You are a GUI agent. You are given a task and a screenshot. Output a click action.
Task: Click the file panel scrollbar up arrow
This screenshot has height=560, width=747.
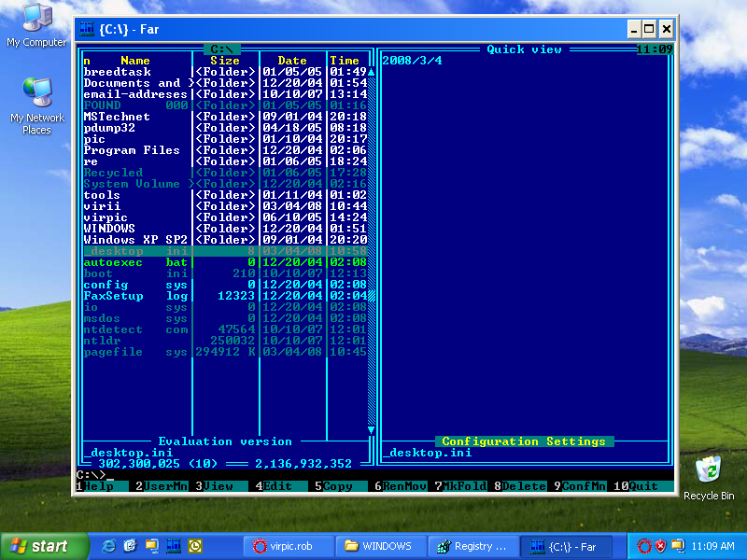tap(371, 72)
